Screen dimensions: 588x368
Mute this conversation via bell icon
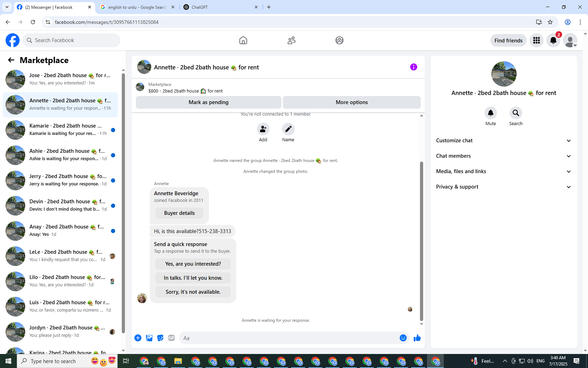(x=491, y=113)
